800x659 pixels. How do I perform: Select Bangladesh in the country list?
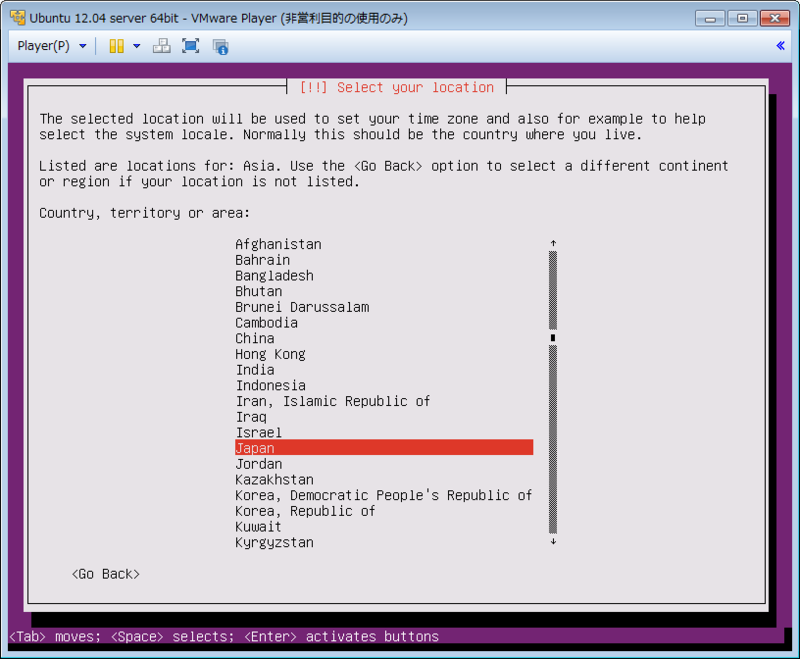tap(274, 276)
